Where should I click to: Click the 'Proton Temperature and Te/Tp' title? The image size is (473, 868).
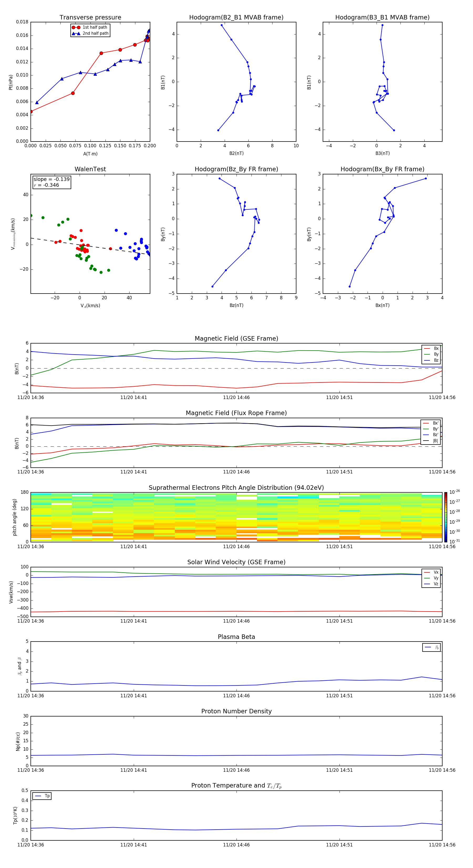236,786
